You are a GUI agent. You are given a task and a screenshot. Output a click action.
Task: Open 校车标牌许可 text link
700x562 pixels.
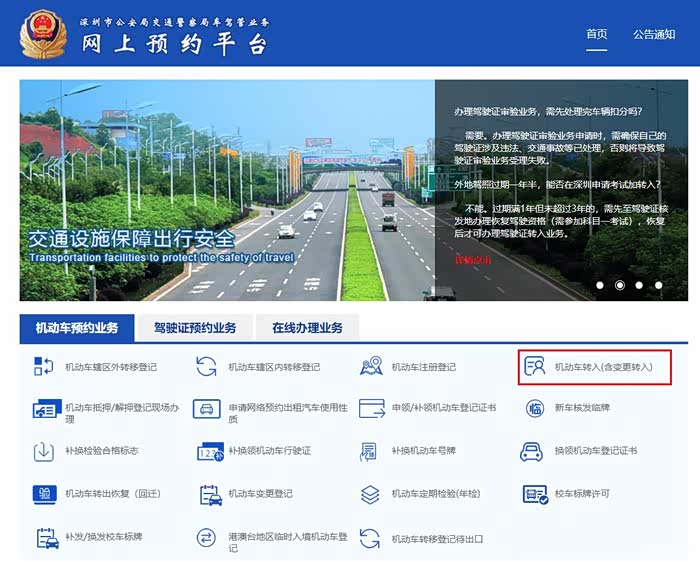[582, 494]
